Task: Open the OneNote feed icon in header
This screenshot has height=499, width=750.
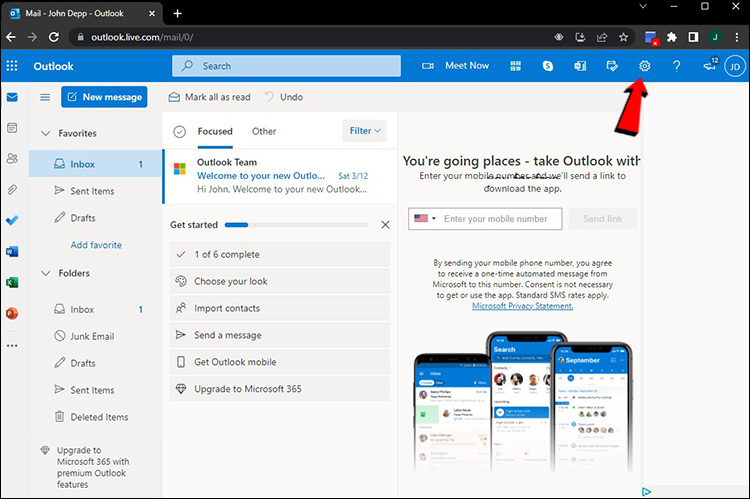Action: pyautogui.click(x=580, y=66)
